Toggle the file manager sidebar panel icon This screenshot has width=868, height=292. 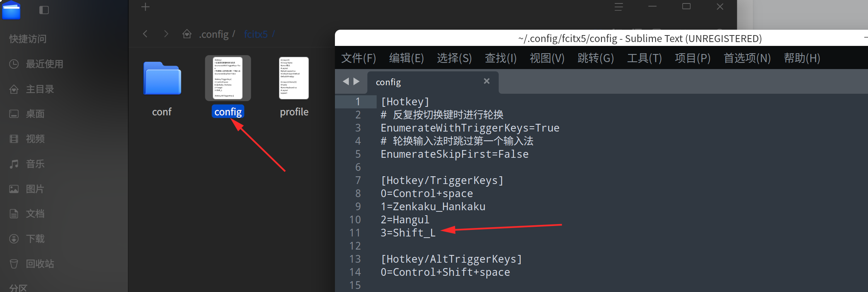click(44, 10)
